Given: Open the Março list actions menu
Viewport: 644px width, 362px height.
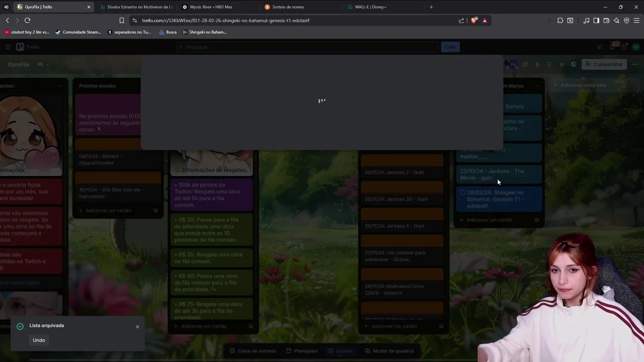Looking at the screenshot, I should (536, 86).
